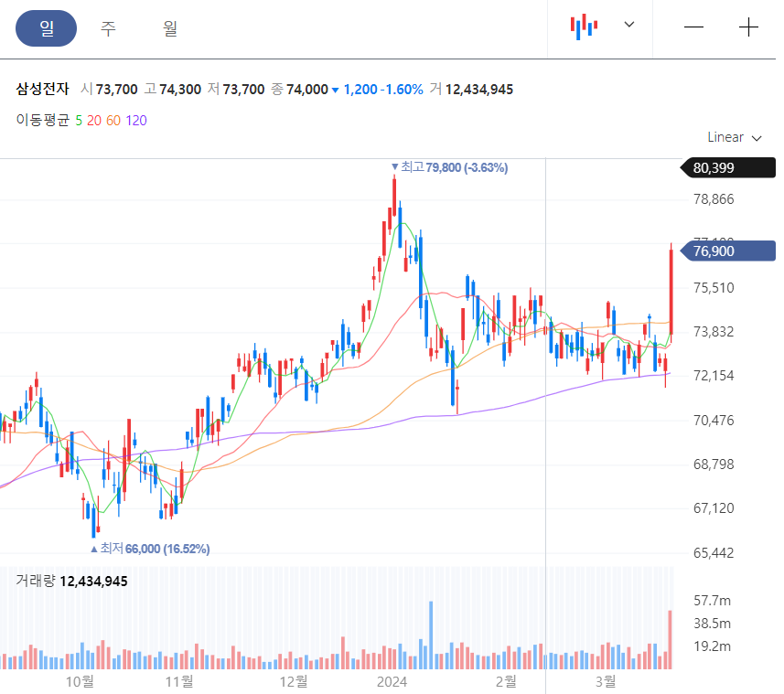The height and width of the screenshot is (694, 784).
Task: Click the 38.5m volume axis label
Action: point(712,624)
